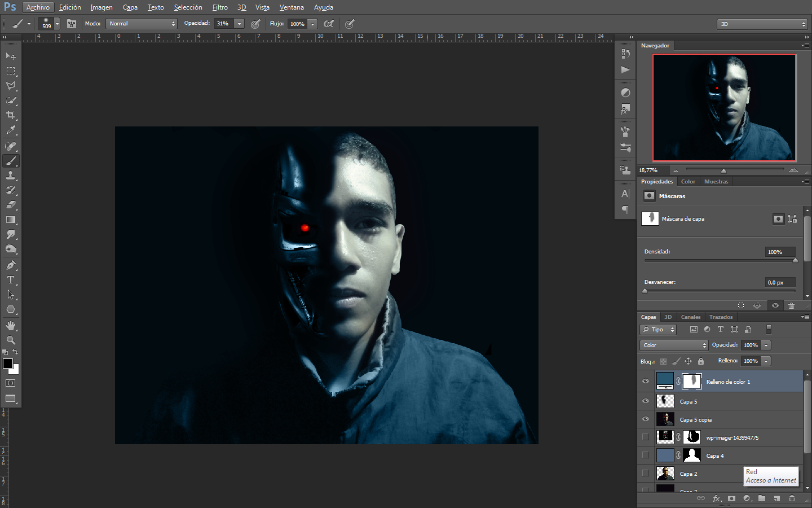This screenshot has height=508, width=812.
Task: Select the pixel mask button in Properties
Action: 778,219
